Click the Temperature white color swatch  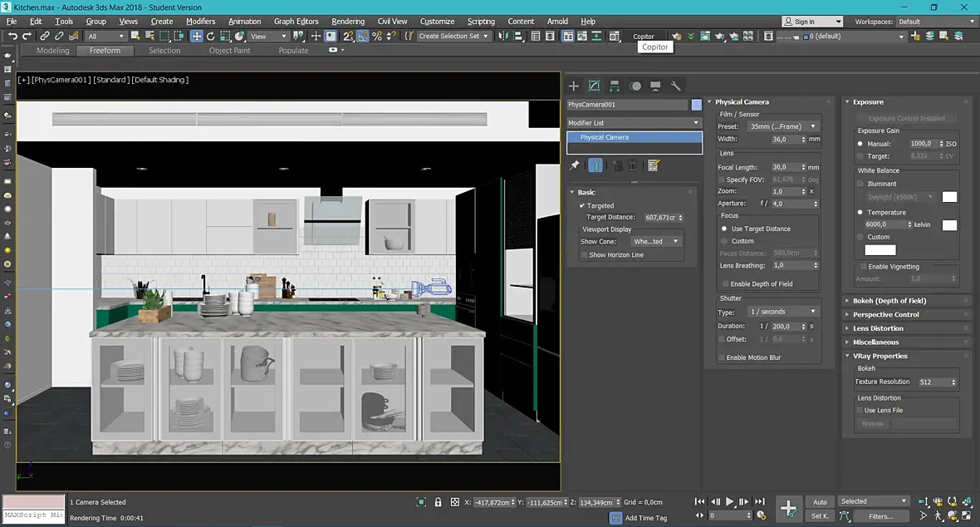949,225
